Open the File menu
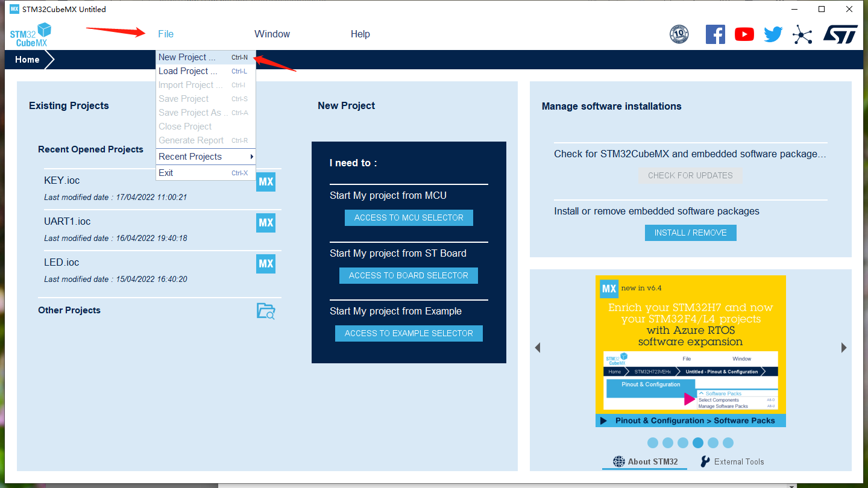This screenshot has height=488, width=868. pyautogui.click(x=166, y=34)
